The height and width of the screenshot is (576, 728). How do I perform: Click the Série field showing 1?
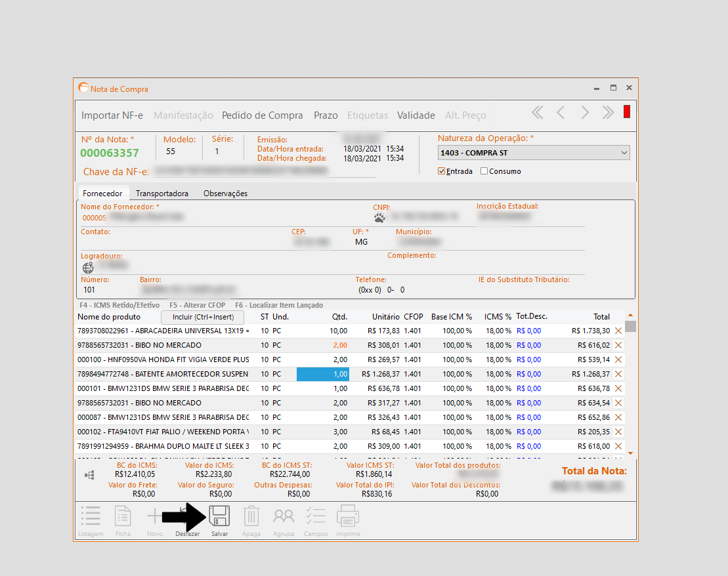[x=217, y=152]
